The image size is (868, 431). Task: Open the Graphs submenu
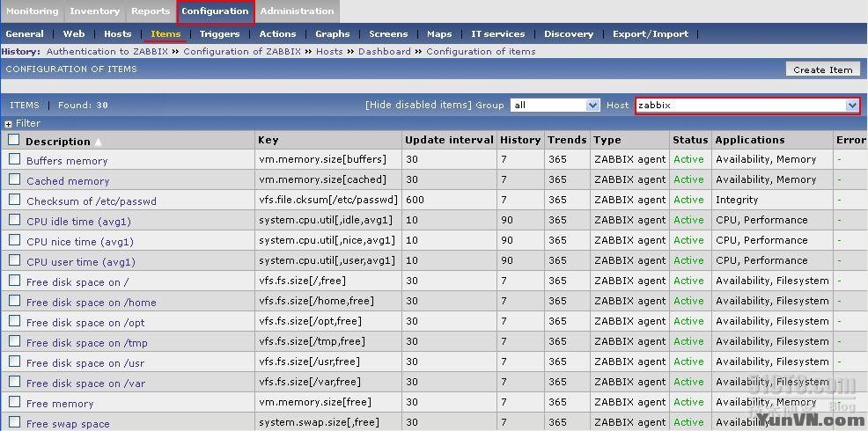click(x=332, y=33)
